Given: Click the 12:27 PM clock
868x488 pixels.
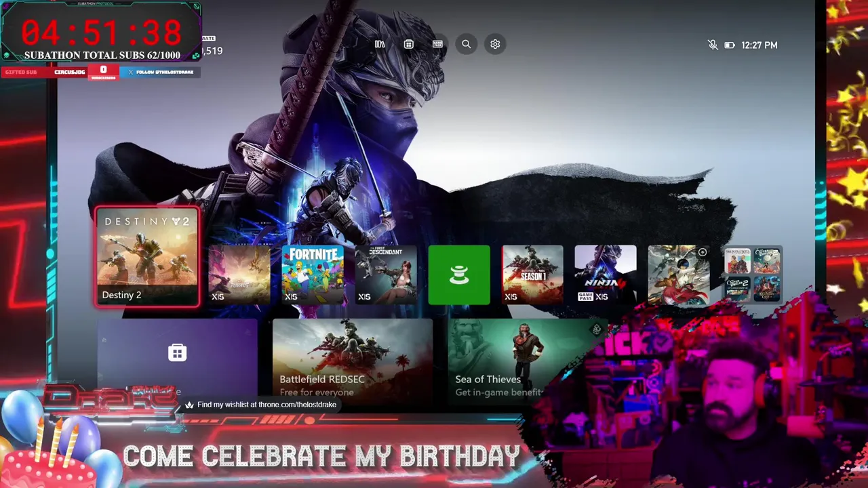Looking at the screenshot, I should (x=759, y=45).
